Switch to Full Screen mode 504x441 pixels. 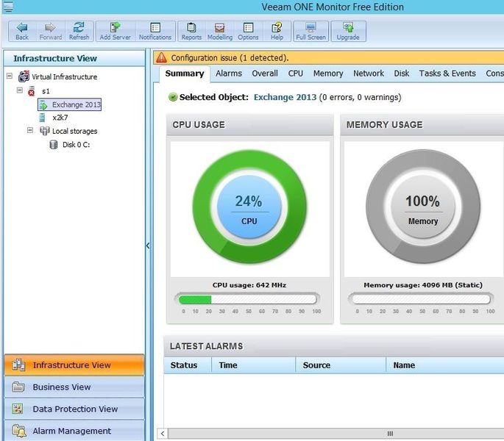(x=310, y=31)
